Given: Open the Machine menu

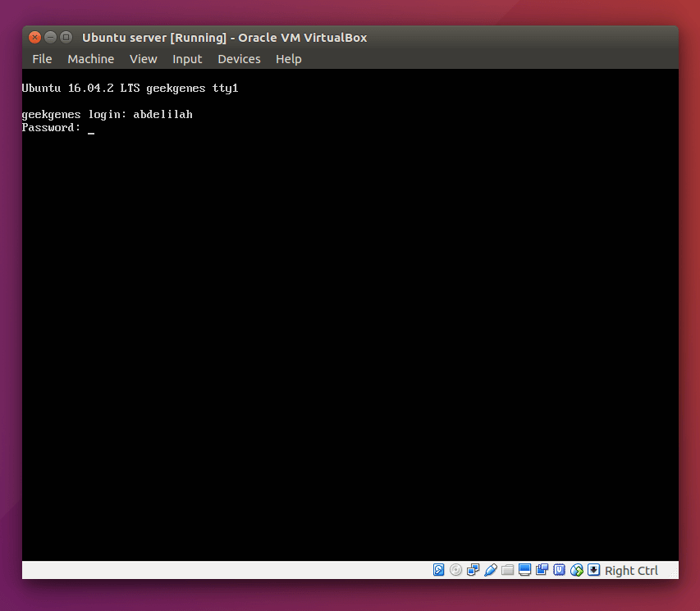Looking at the screenshot, I should (90, 59).
